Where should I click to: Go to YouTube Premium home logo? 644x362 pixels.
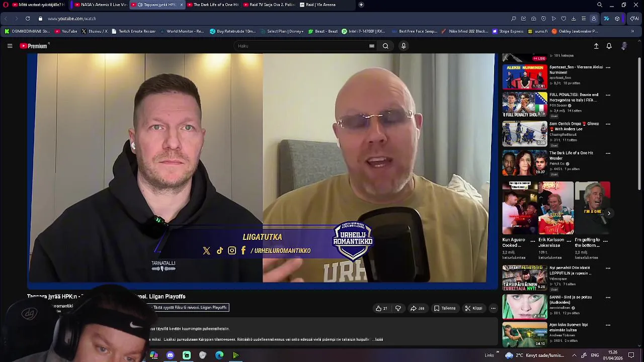[35, 46]
